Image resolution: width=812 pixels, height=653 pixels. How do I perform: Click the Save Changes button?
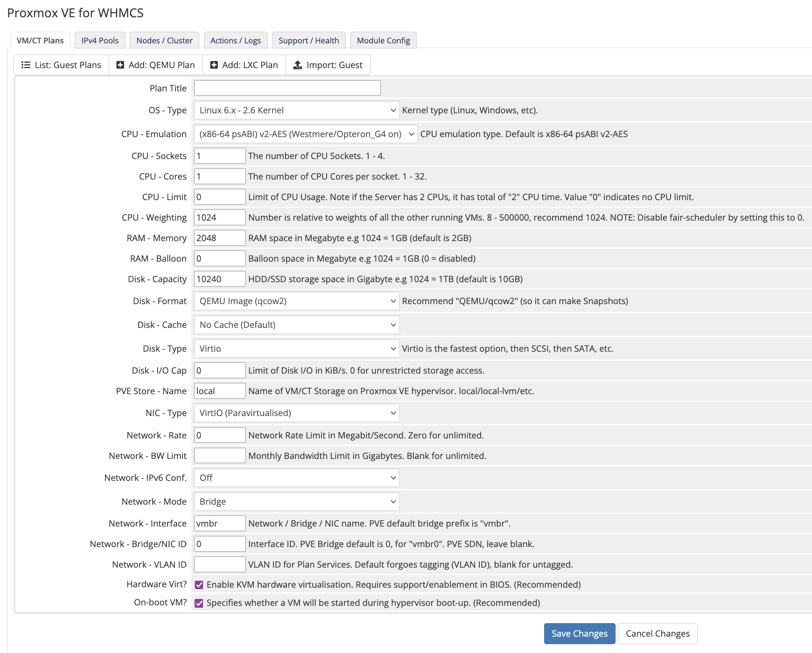[580, 634]
